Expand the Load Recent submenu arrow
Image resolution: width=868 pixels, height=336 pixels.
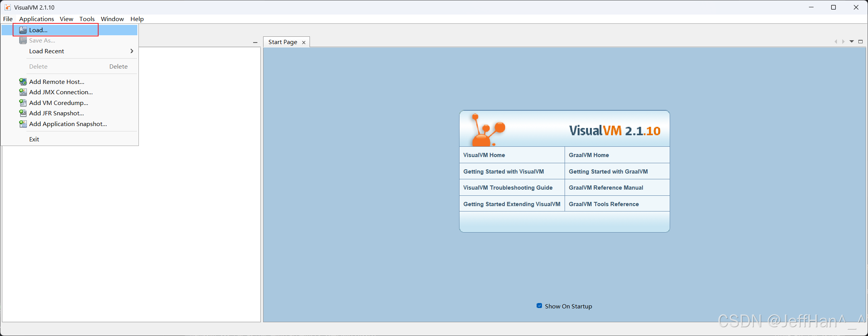[x=132, y=51]
